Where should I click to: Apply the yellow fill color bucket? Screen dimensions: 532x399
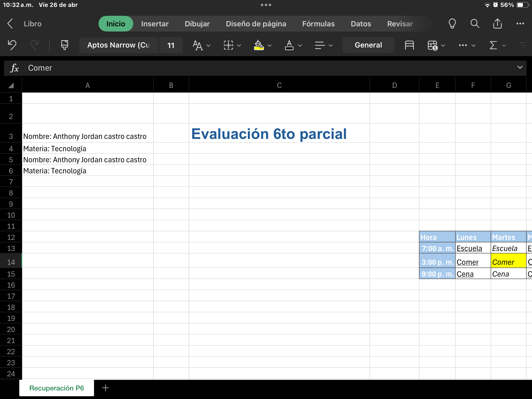point(259,45)
